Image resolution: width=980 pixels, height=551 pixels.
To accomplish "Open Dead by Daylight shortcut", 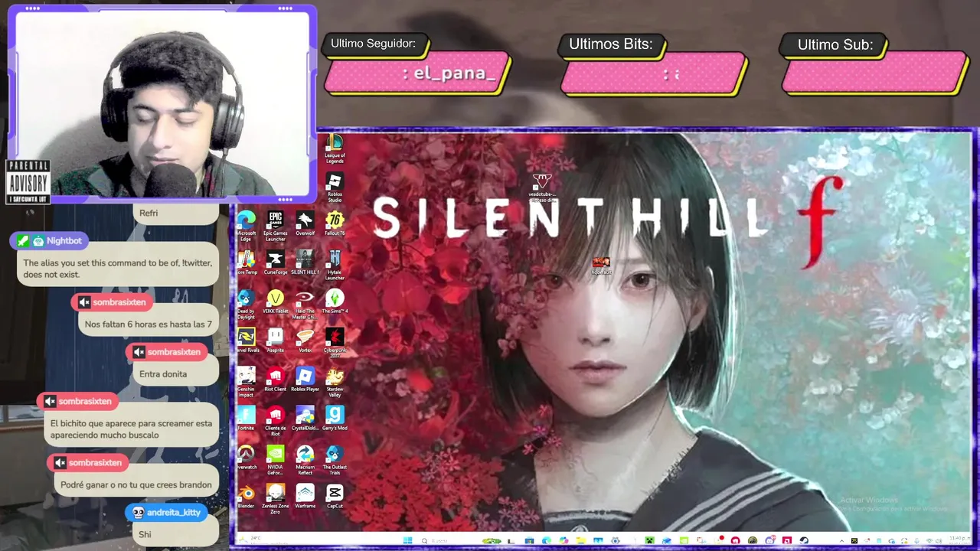I will click(246, 305).
